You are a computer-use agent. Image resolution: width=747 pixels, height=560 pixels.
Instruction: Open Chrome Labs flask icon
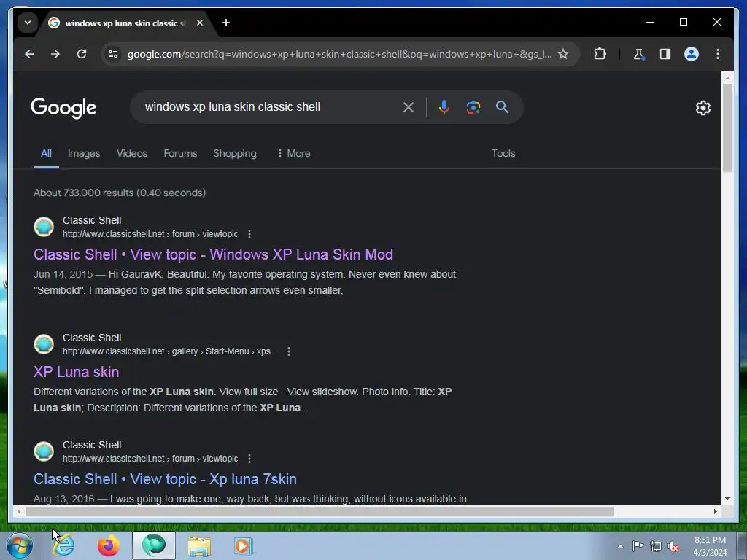coord(639,54)
